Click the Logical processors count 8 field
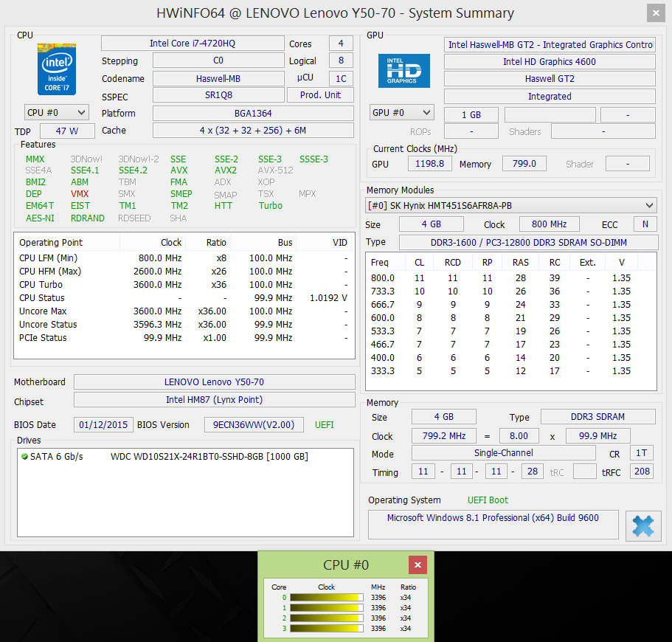Viewport: 672px width, 642px height. tap(341, 61)
